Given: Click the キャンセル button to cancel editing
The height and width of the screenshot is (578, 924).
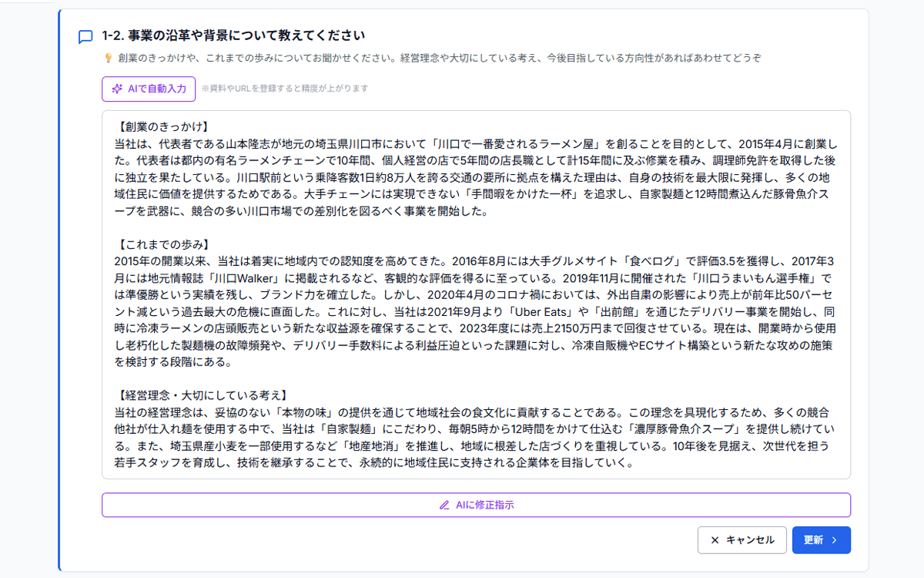Looking at the screenshot, I should (x=742, y=540).
